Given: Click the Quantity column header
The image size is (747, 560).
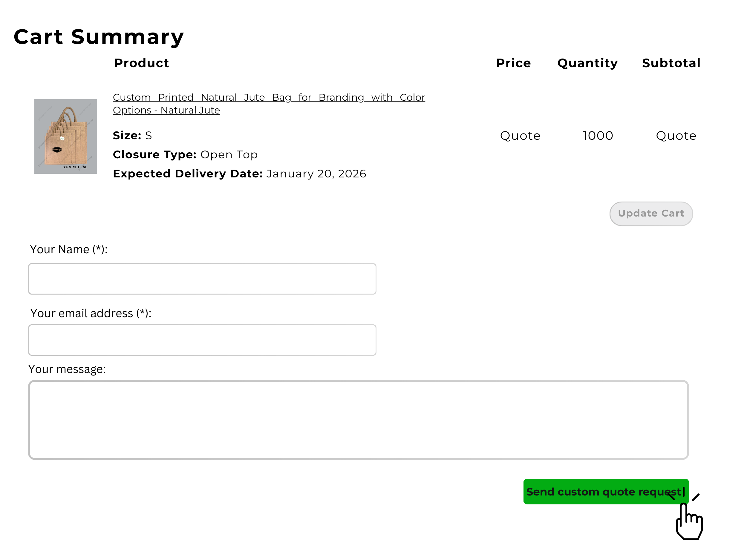Looking at the screenshot, I should [588, 63].
